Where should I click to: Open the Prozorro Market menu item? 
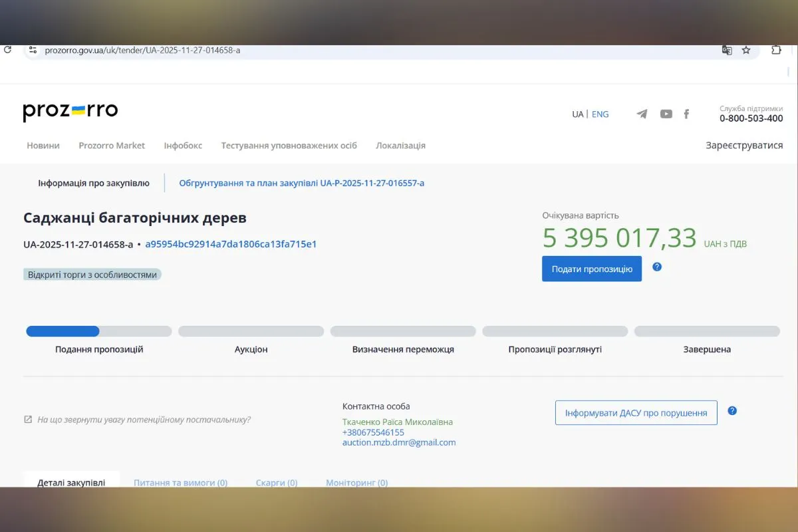click(x=112, y=145)
